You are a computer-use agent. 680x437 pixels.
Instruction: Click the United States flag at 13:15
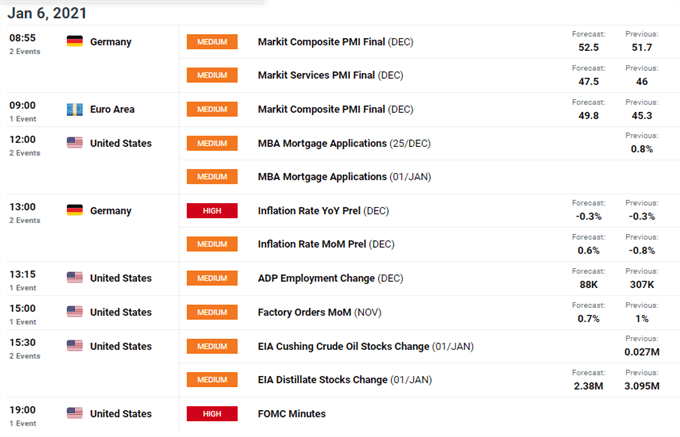(75, 278)
